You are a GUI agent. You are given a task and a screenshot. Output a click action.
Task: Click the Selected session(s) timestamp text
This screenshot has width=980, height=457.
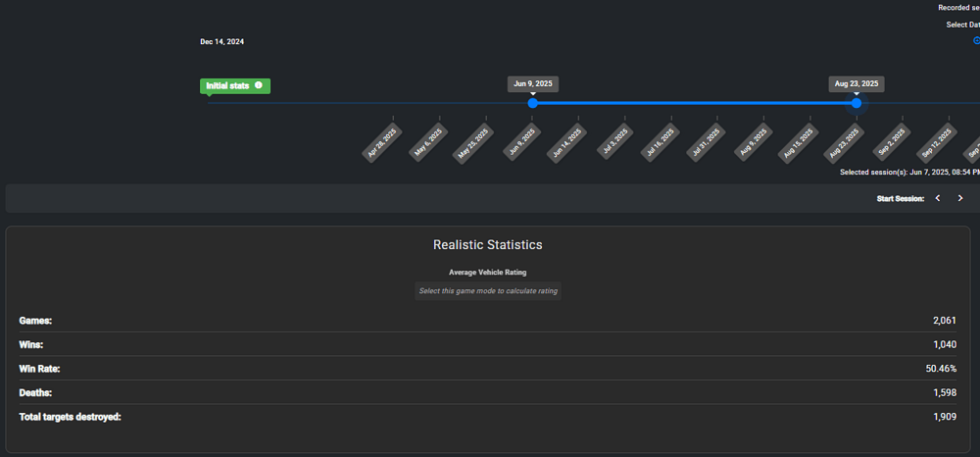[x=910, y=172]
